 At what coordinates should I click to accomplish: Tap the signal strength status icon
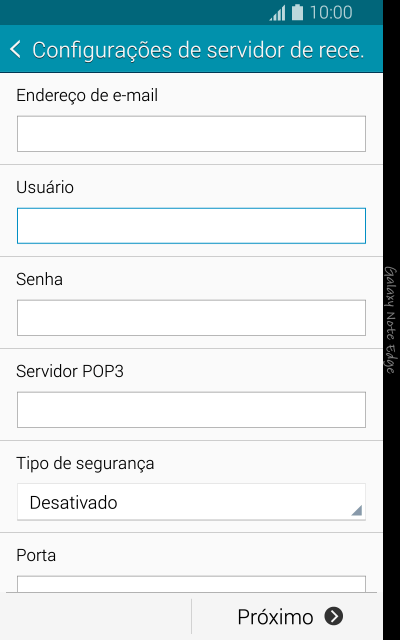pyautogui.click(x=278, y=13)
